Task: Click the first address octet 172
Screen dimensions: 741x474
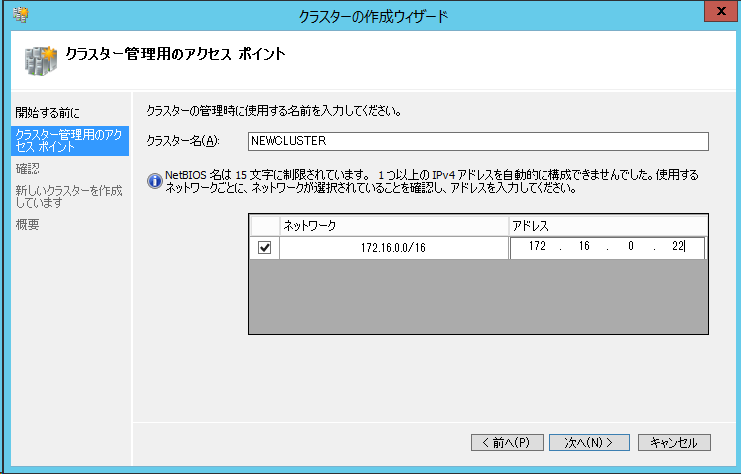Action: point(539,248)
